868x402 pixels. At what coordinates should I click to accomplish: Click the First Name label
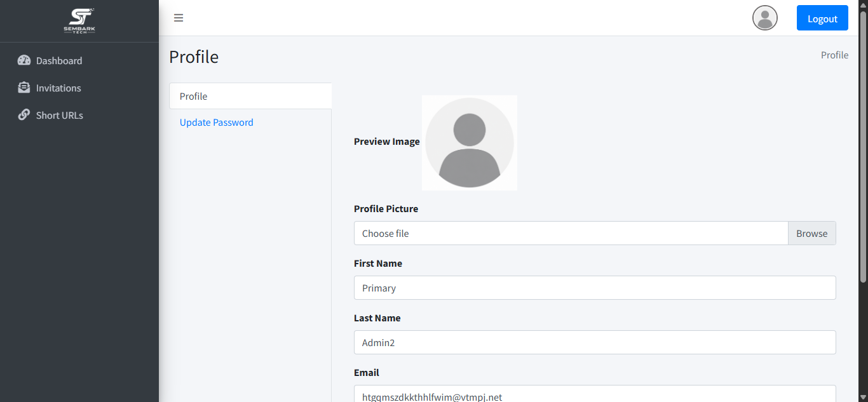coord(378,264)
